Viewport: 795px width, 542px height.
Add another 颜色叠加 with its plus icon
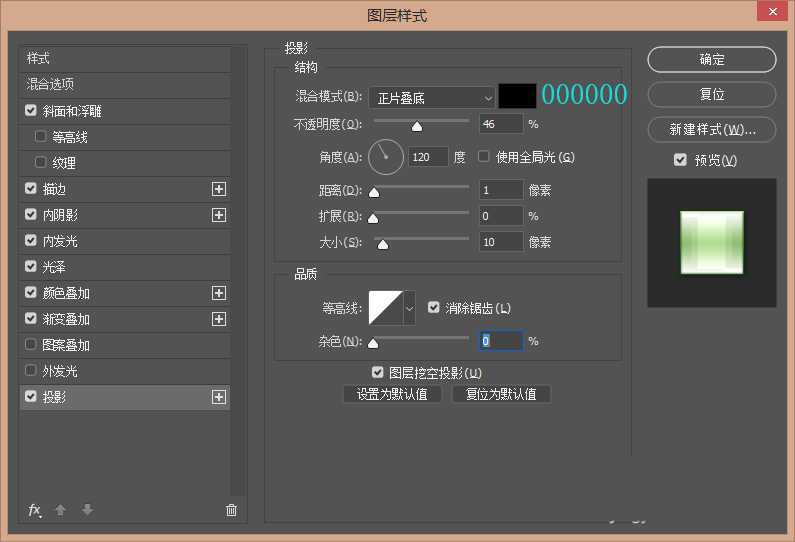coord(219,293)
